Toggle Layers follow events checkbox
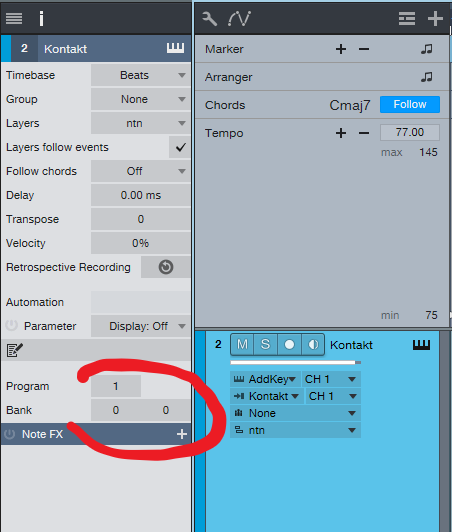This screenshot has height=532, width=452. point(180,147)
